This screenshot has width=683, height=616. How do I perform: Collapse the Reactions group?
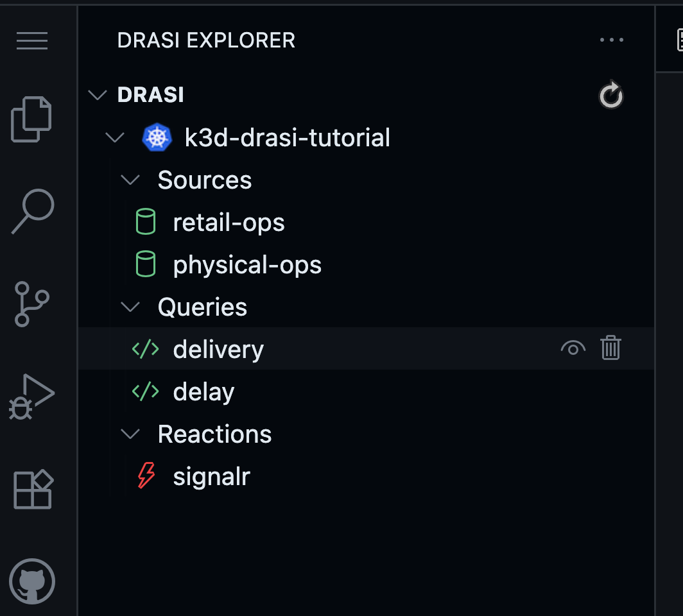[x=130, y=434]
